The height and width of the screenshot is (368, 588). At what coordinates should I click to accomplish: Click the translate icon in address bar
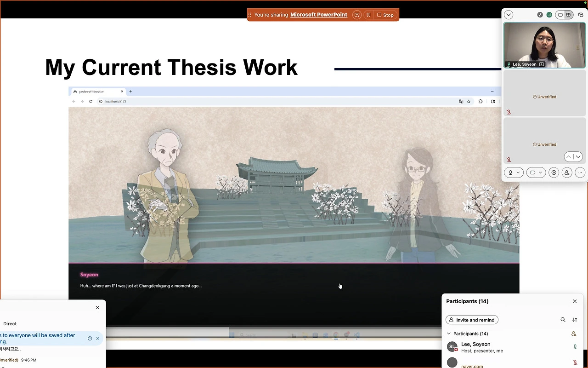461,102
